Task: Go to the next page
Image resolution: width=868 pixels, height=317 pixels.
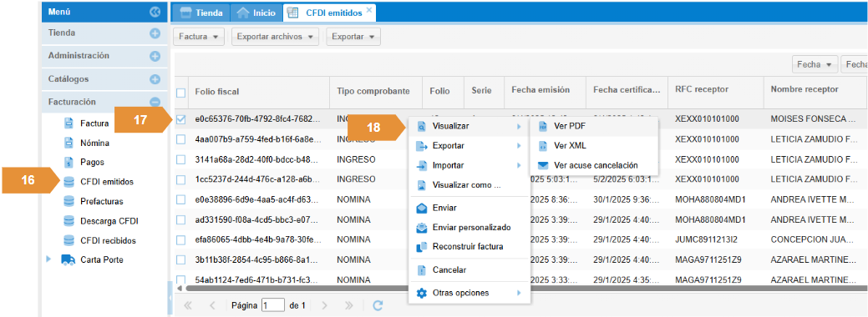Action: point(325,305)
